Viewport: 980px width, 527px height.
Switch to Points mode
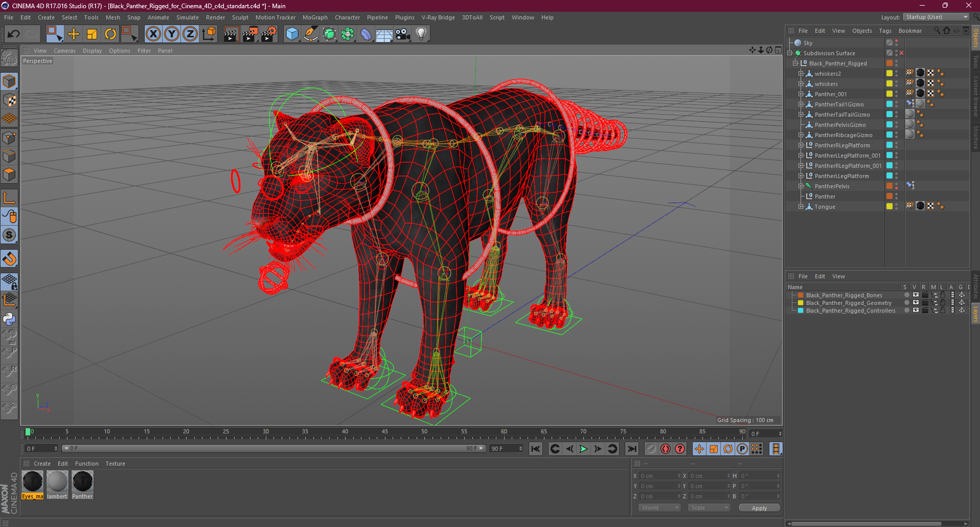tap(10, 138)
